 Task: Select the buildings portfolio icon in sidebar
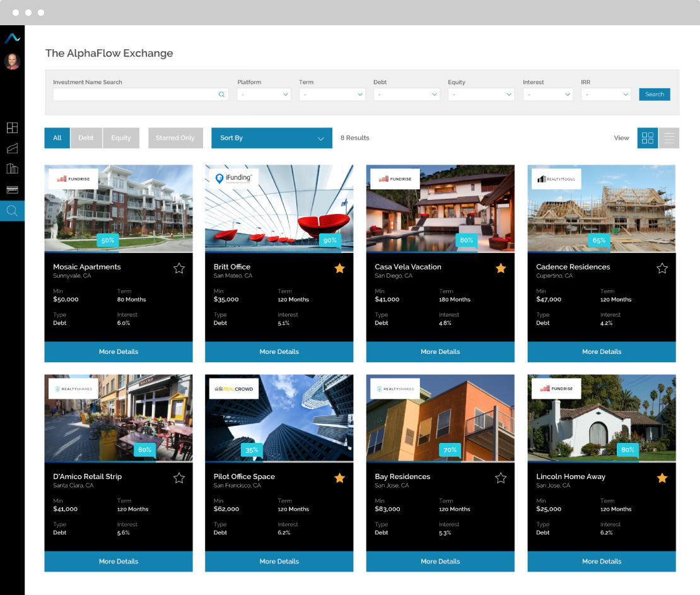click(12, 168)
